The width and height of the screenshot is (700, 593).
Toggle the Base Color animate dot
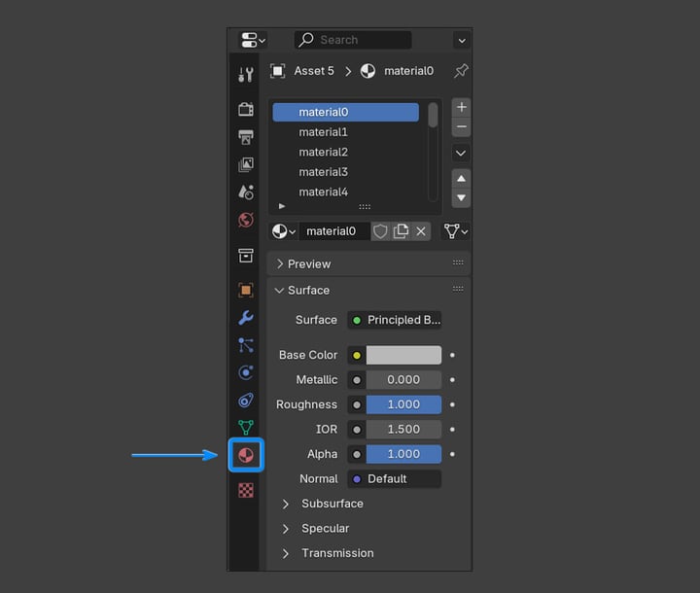pos(452,356)
